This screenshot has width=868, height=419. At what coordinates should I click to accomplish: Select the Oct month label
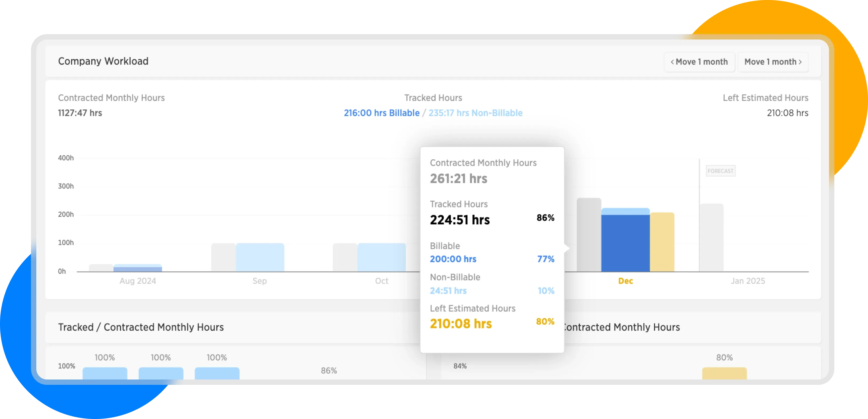[x=381, y=281]
